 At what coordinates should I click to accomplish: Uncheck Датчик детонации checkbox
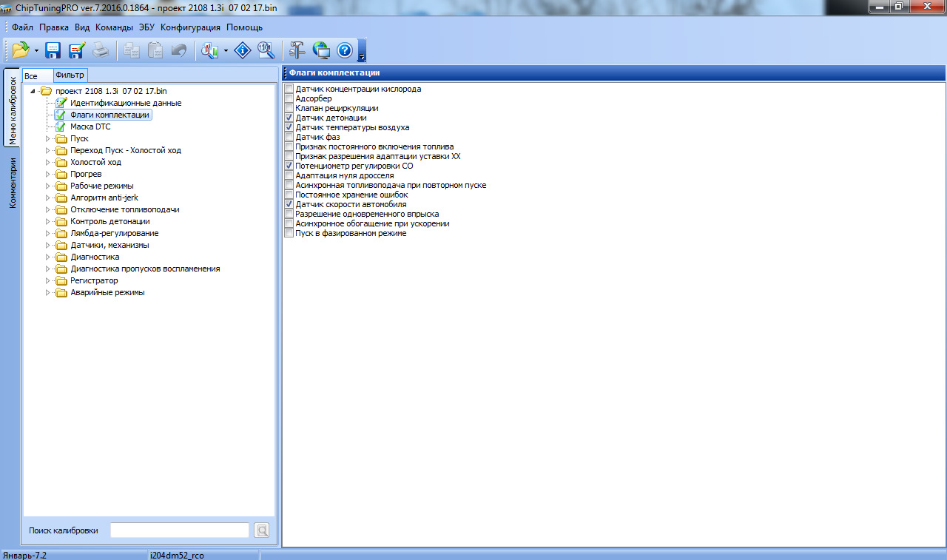point(289,118)
